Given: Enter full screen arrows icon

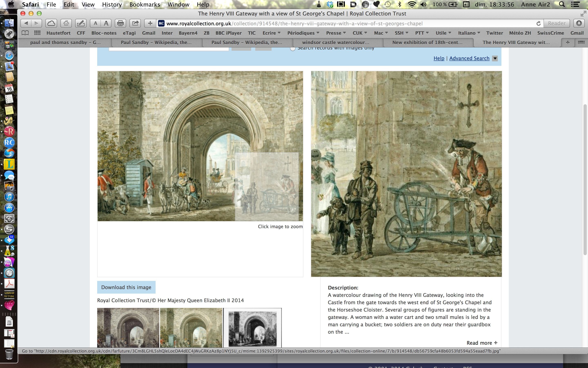Looking at the screenshot, I should coord(583,14).
